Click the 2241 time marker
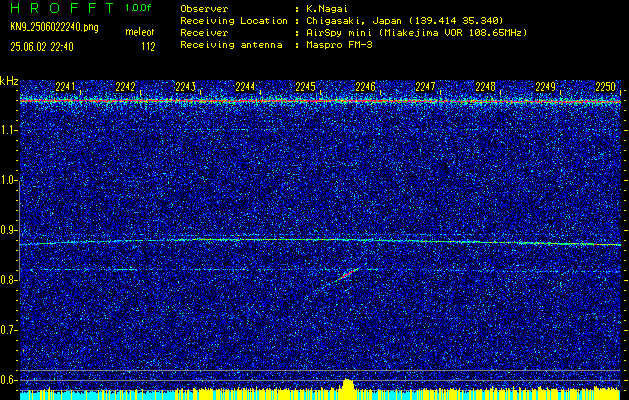Viewport: 629px width, 400px height. click(x=65, y=87)
